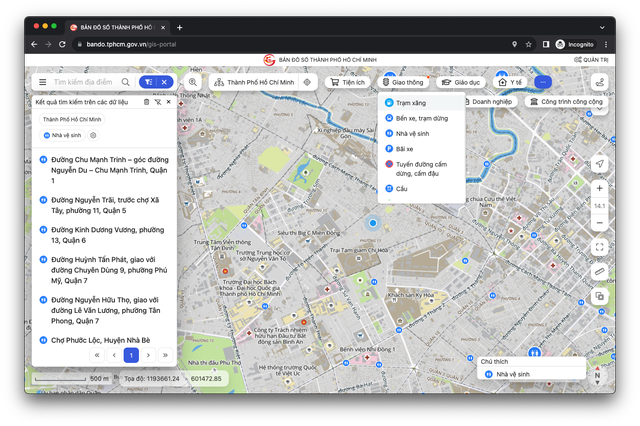This screenshot has height=426, width=640.
Task: Open a new browser tab
Action: pos(180,27)
